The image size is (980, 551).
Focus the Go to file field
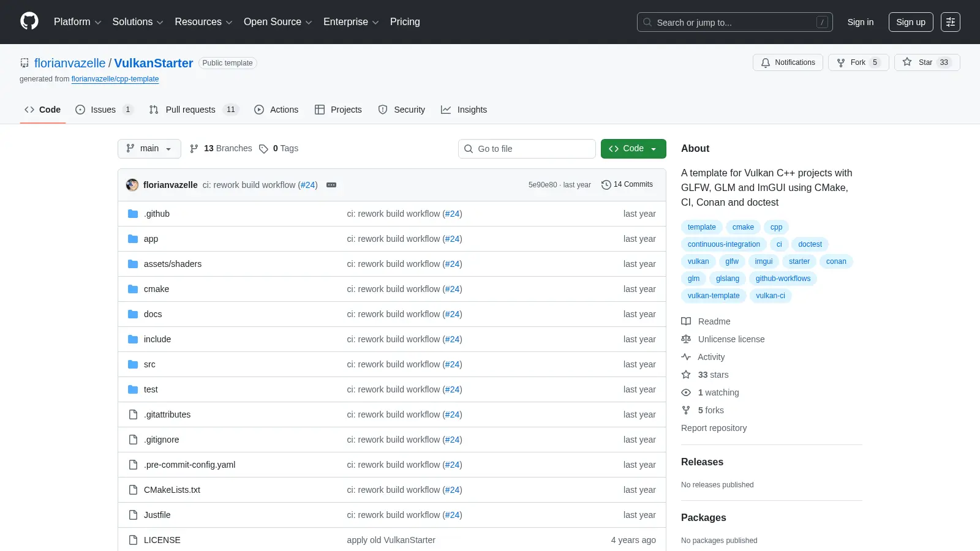tap(527, 149)
